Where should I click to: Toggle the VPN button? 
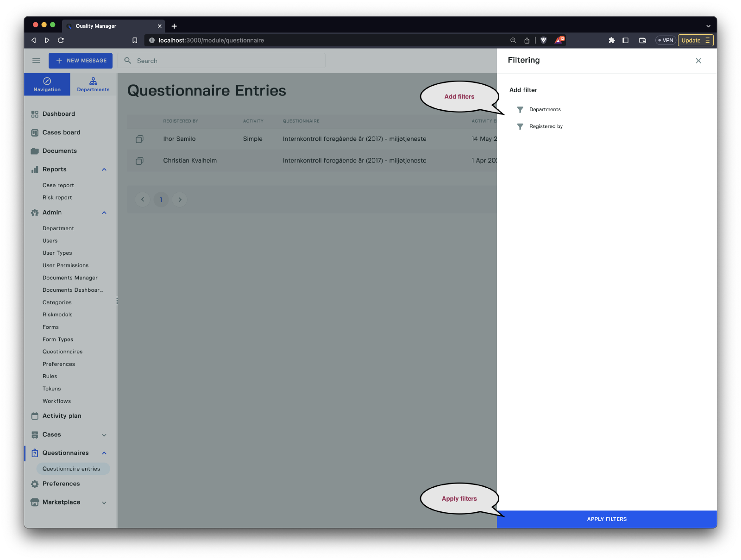click(x=666, y=40)
